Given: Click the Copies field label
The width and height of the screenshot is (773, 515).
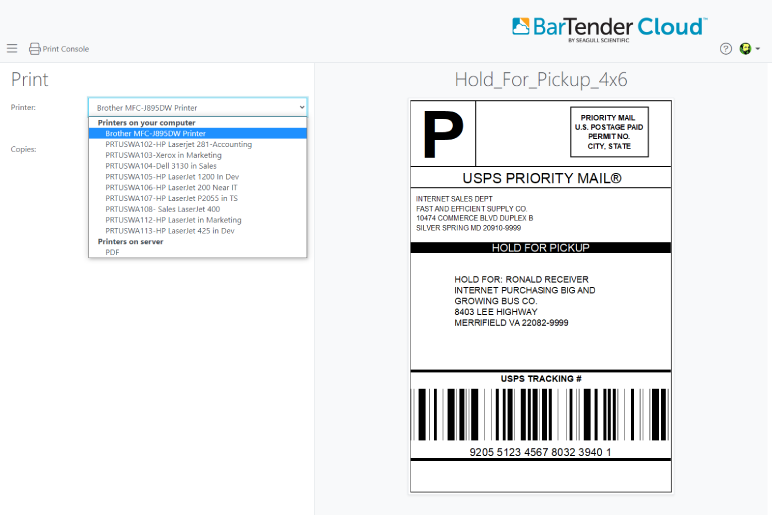Looking at the screenshot, I should point(23,149).
